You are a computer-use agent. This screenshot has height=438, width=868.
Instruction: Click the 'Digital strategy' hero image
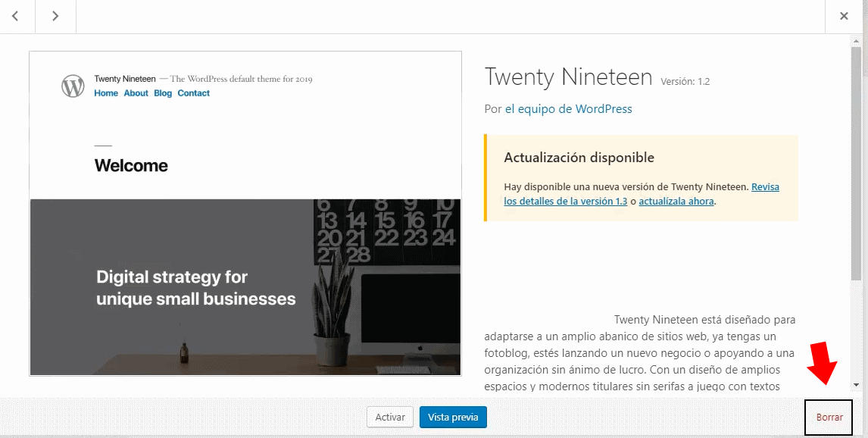[245, 287]
